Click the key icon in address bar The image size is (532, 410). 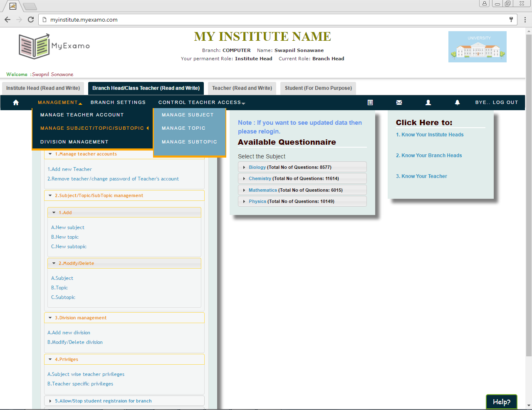tap(511, 20)
